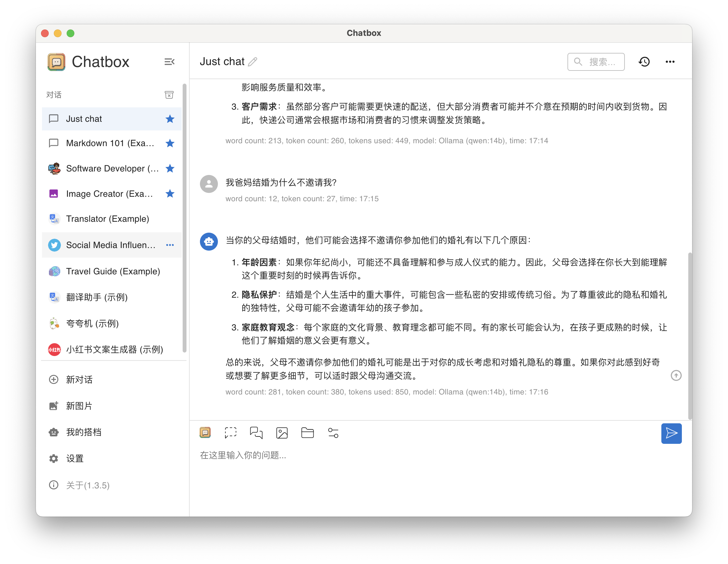Open more options menu in header
Image resolution: width=728 pixels, height=564 pixels.
click(670, 62)
